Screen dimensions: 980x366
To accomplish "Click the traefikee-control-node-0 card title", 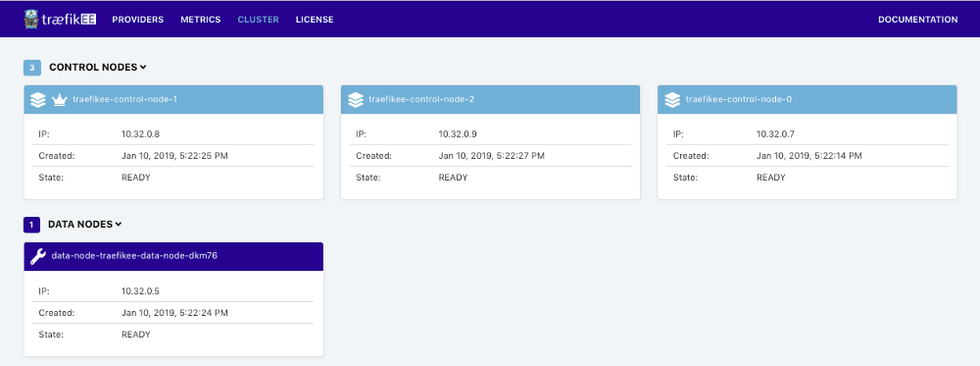I will (x=739, y=99).
